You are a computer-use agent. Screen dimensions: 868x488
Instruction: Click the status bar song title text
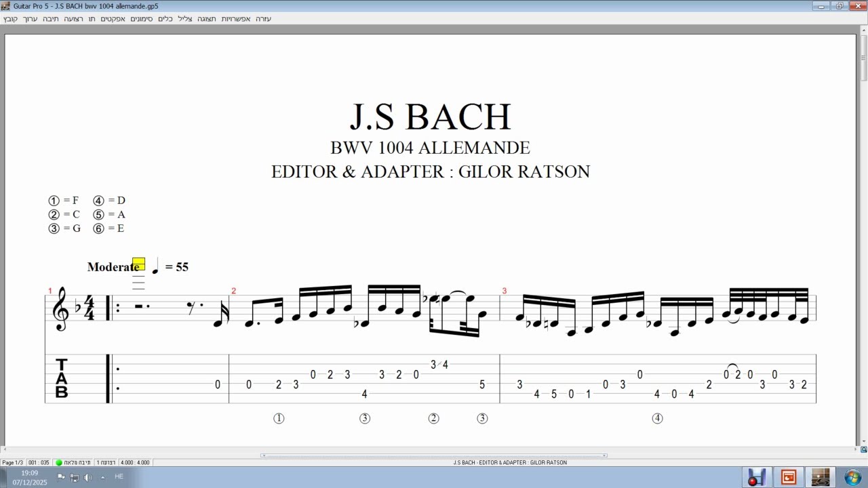pos(510,462)
